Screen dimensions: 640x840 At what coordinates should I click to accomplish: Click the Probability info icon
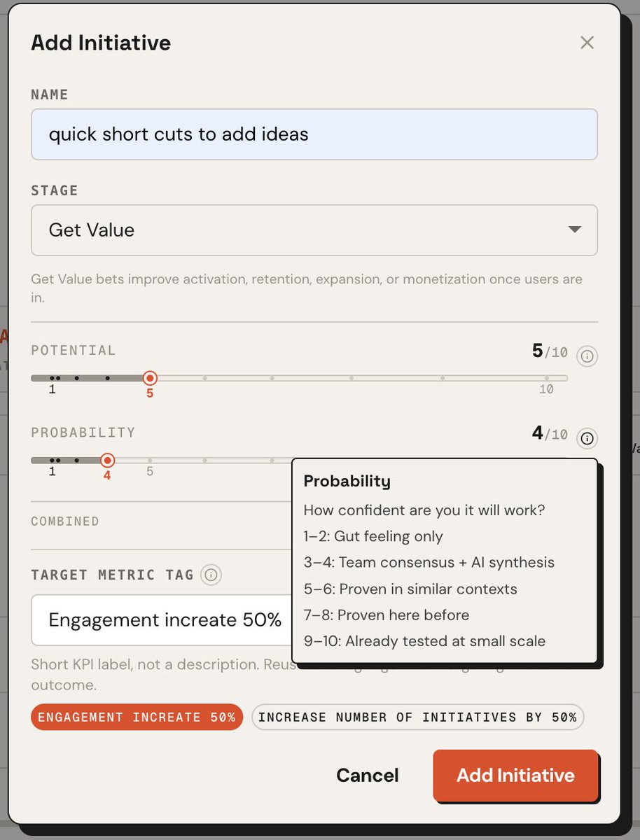pyautogui.click(x=587, y=439)
